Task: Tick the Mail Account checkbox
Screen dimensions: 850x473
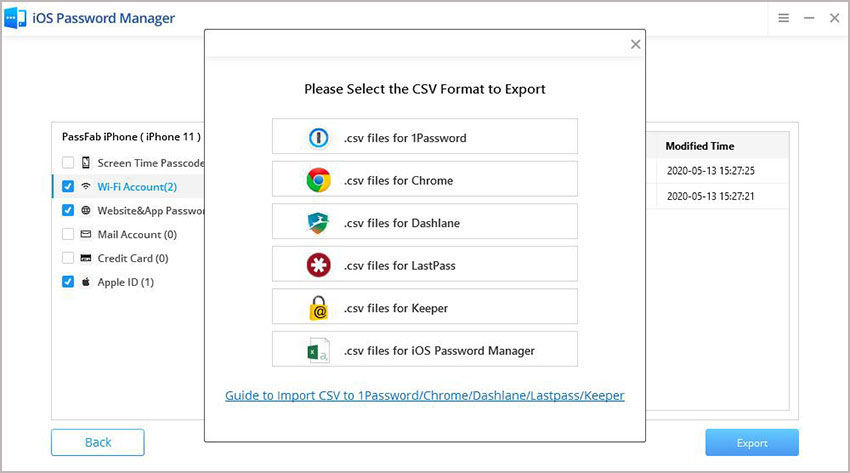Action: pos(67,234)
